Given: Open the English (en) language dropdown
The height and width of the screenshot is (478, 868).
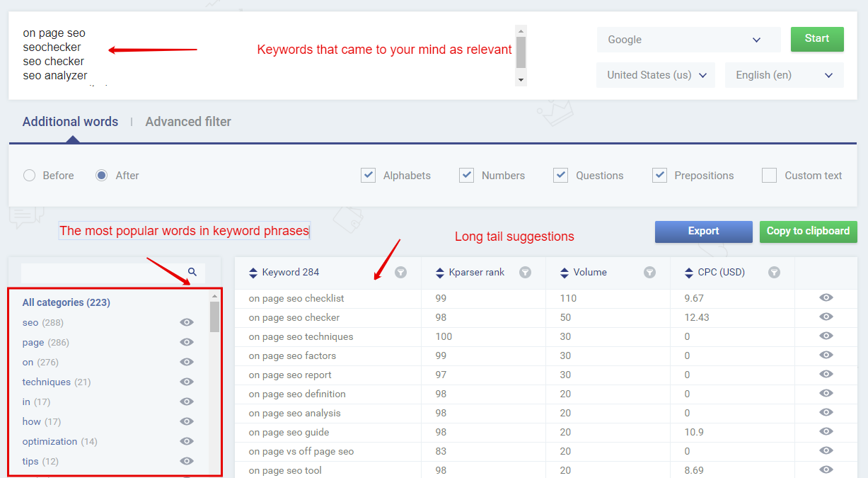Looking at the screenshot, I should click(x=784, y=75).
